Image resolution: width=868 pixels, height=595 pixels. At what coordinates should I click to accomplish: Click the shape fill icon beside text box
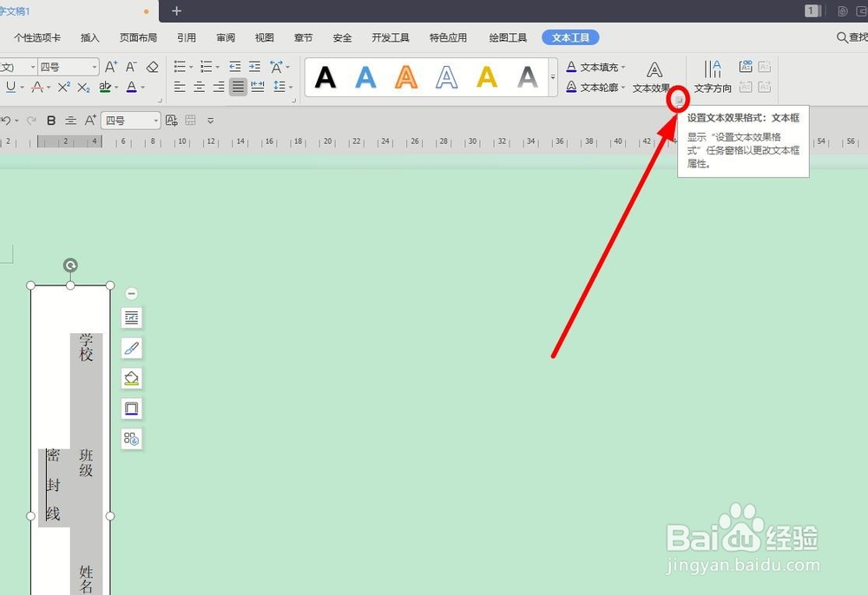coord(132,378)
